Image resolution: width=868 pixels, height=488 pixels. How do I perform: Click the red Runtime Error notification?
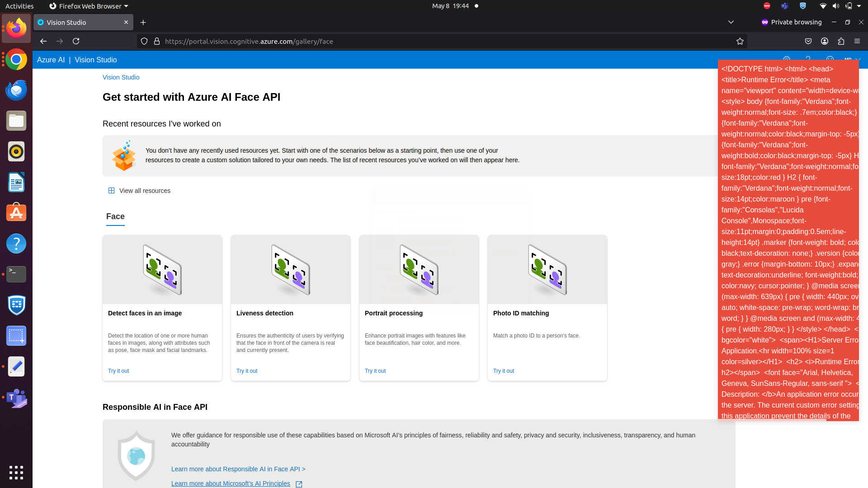tap(788, 240)
